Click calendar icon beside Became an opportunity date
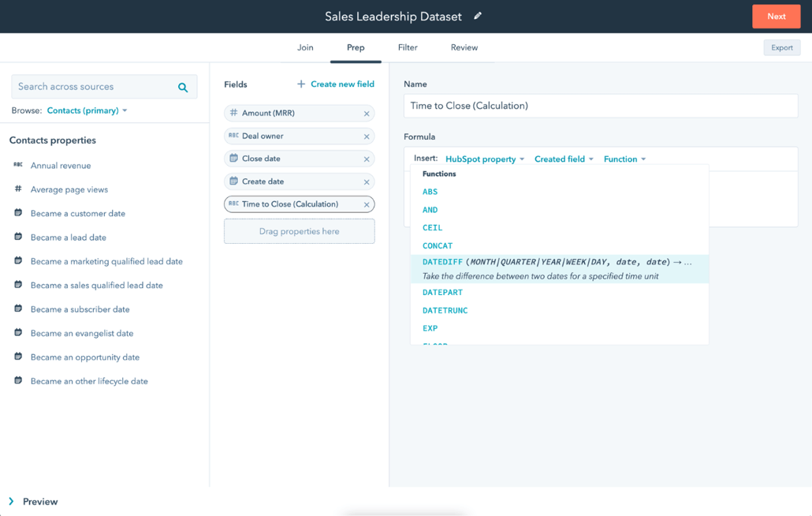Image resolution: width=812 pixels, height=516 pixels. tap(18, 356)
